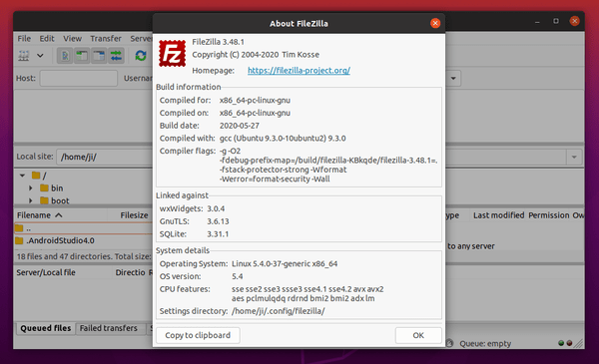Click the refresh file lists icon
The image size is (599, 364).
pyautogui.click(x=141, y=56)
